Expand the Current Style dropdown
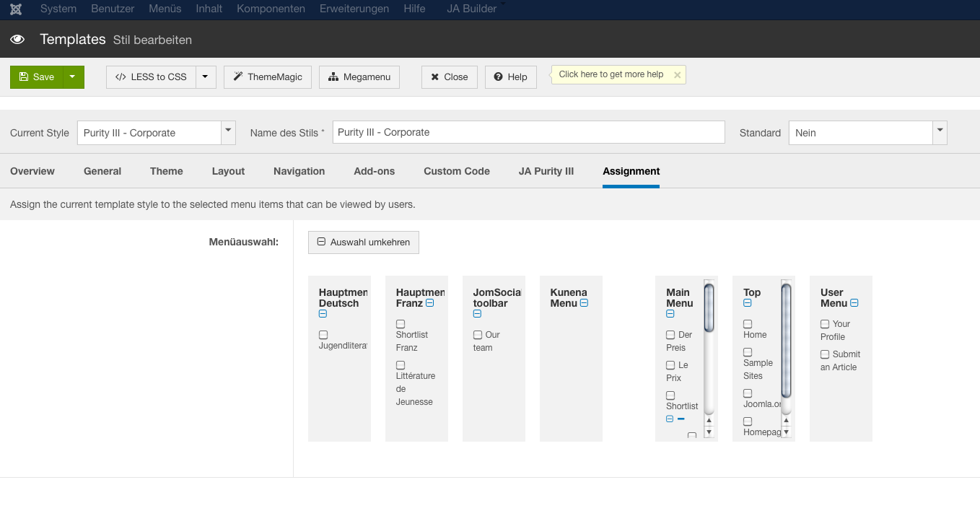Image resolution: width=980 pixels, height=516 pixels. pos(228,132)
